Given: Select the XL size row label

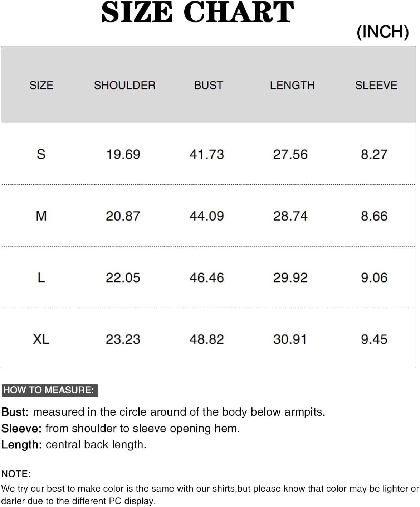Looking at the screenshot, I should tap(41, 339).
